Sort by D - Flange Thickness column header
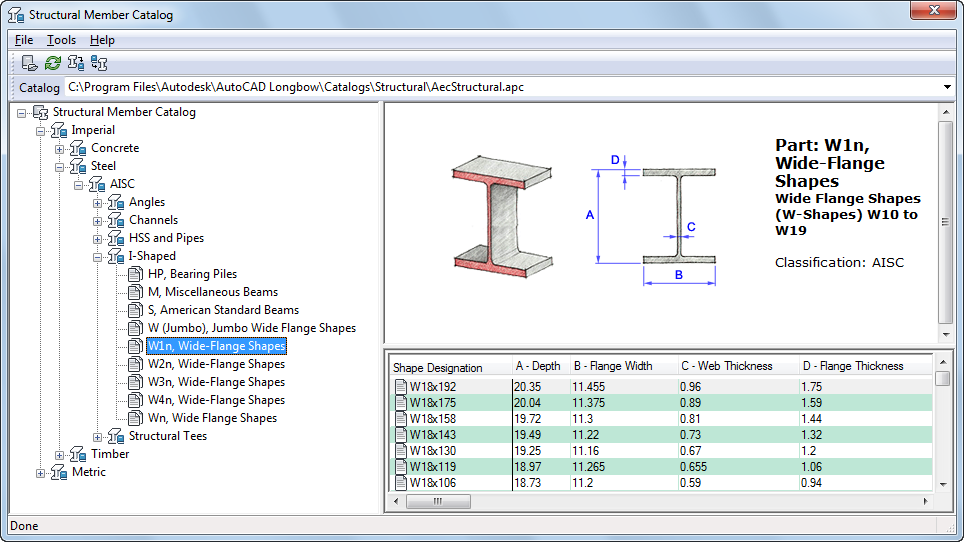964x542 pixels. (866, 366)
